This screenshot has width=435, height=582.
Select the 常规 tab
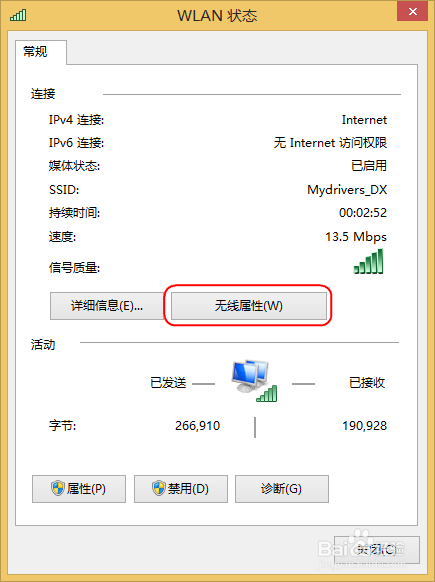coord(35,52)
